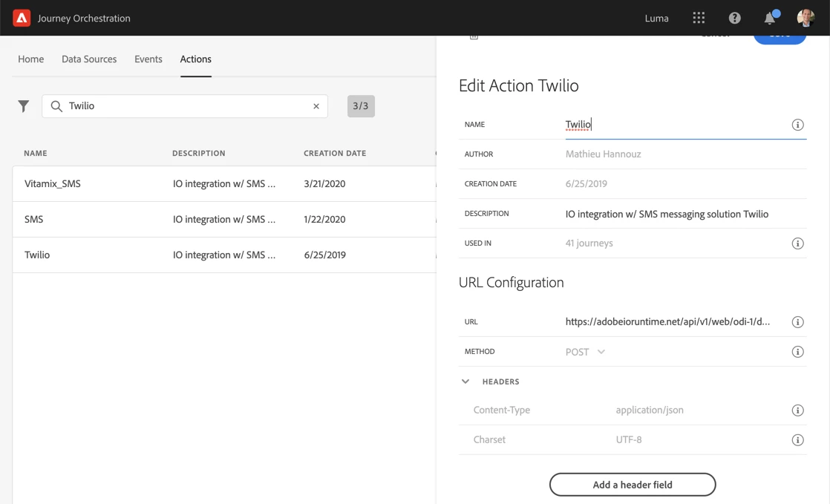The width and height of the screenshot is (830, 504).
Task: Edit the URL input field
Action: pyautogui.click(x=667, y=322)
